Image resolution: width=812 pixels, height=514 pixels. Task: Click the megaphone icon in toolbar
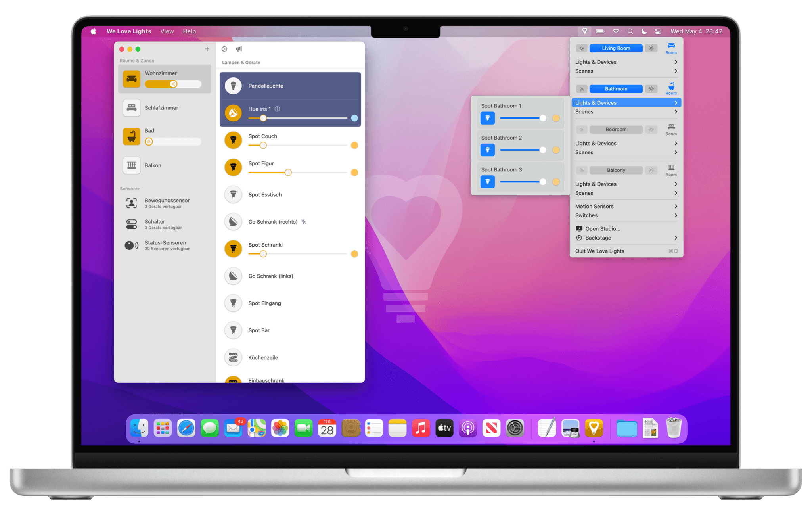pos(239,49)
